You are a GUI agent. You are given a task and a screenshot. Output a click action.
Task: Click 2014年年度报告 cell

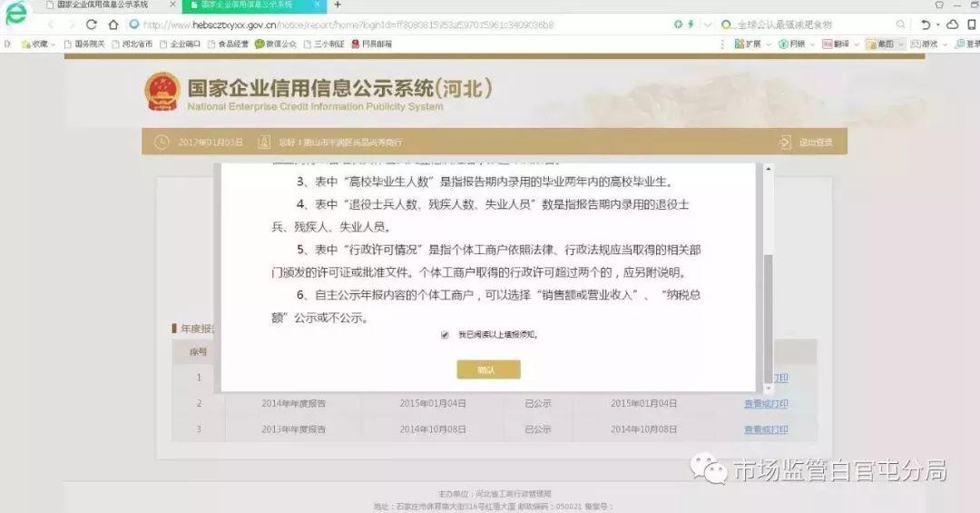(x=293, y=403)
